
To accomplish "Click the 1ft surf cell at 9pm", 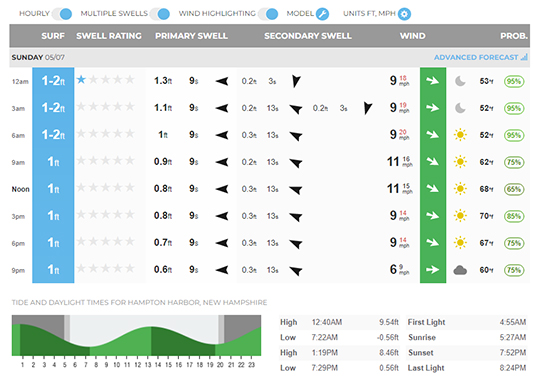I will coord(53,270).
